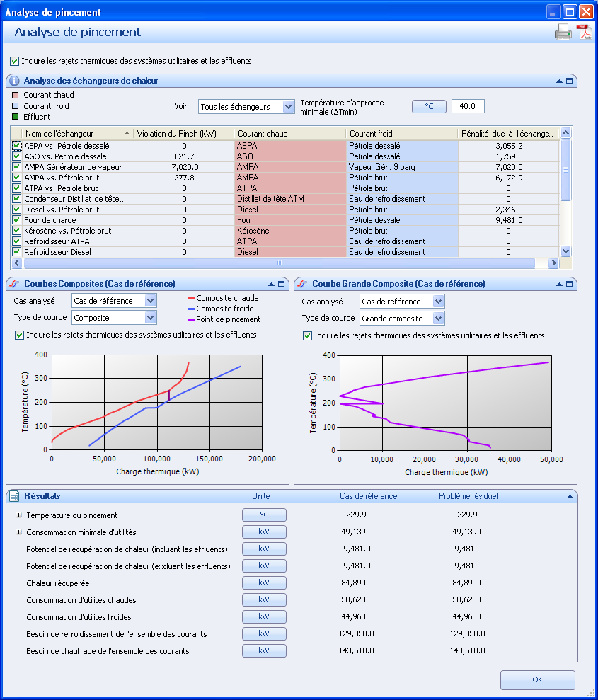
Task: Collapse the Analyse des échangeurs de chaleur panel
Action: tap(559, 81)
